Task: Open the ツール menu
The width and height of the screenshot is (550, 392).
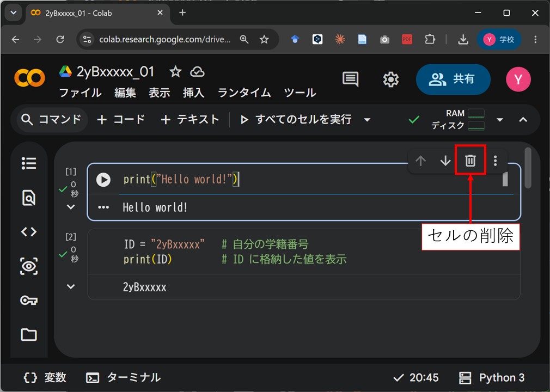Action: tap(300, 93)
